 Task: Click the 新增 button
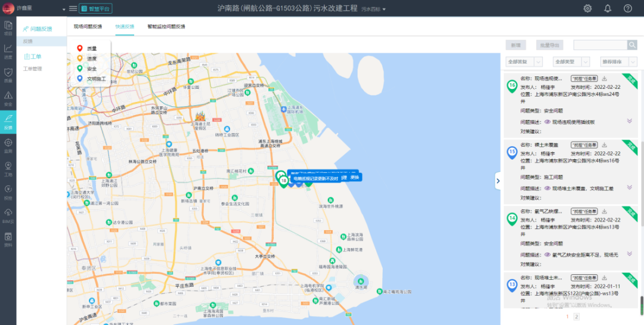pyautogui.click(x=515, y=45)
